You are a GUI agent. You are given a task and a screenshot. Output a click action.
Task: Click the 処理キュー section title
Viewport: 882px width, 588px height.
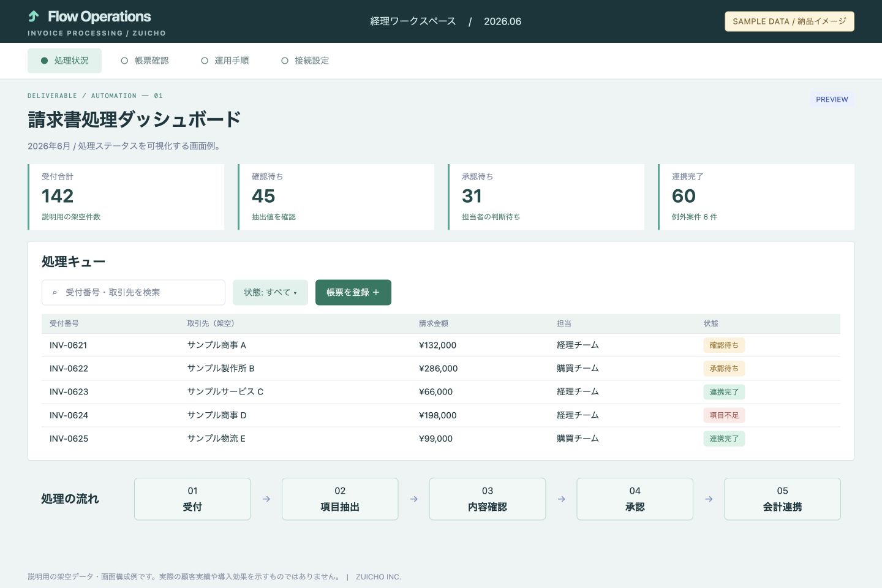(73, 262)
